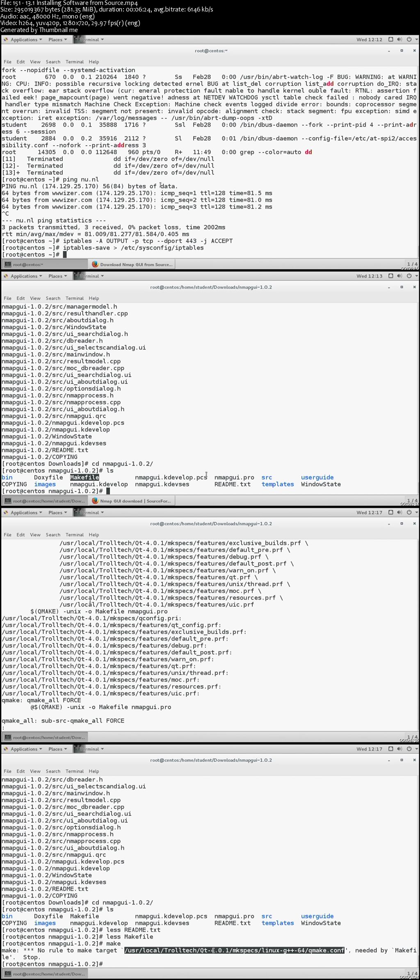420x980 pixels.
Task: Click Applications foot icon in the 12:12 frame
Action: pos(6,40)
